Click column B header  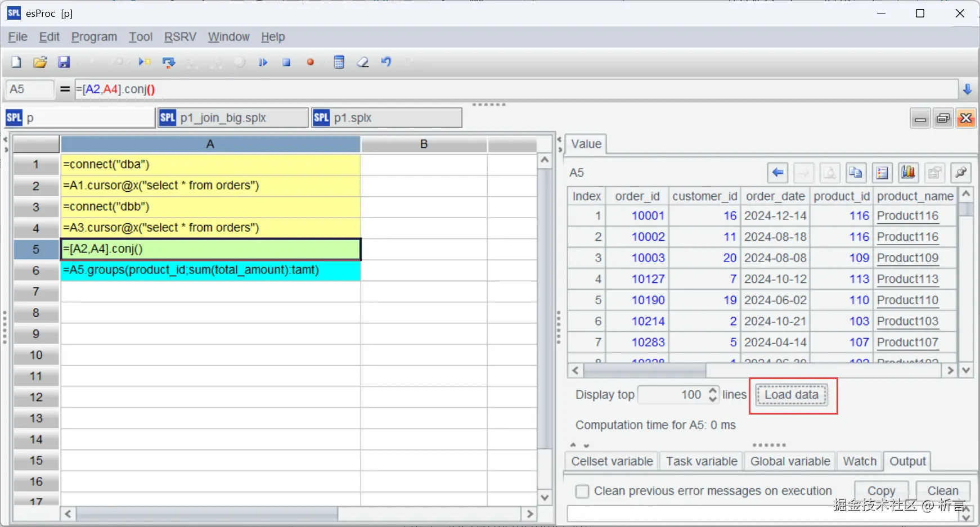click(424, 144)
